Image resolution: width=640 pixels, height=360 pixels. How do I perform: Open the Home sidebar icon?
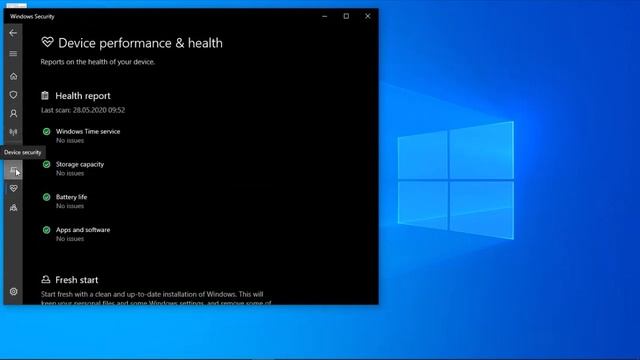pos(13,76)
